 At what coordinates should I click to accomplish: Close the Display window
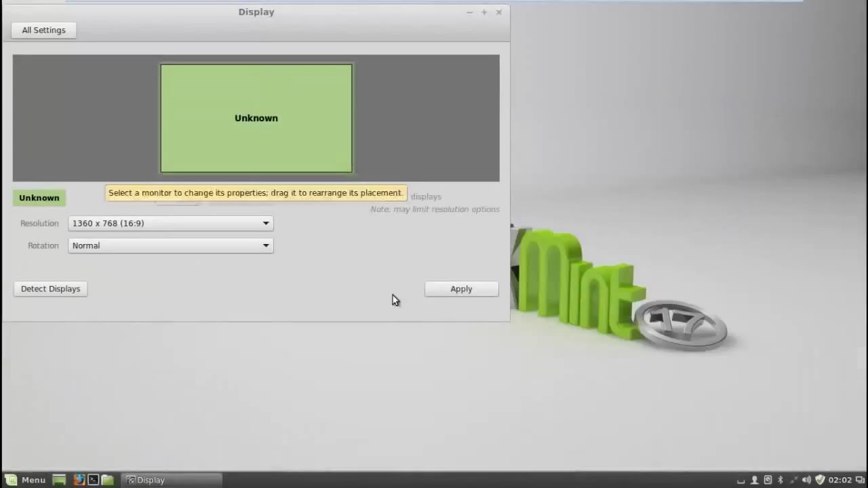point(499,12)
